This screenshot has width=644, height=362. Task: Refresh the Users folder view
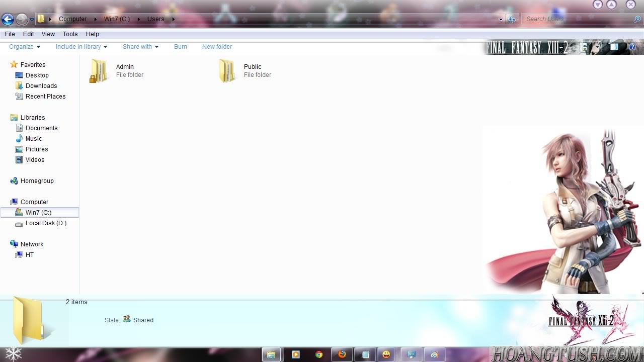click(512, 19)
